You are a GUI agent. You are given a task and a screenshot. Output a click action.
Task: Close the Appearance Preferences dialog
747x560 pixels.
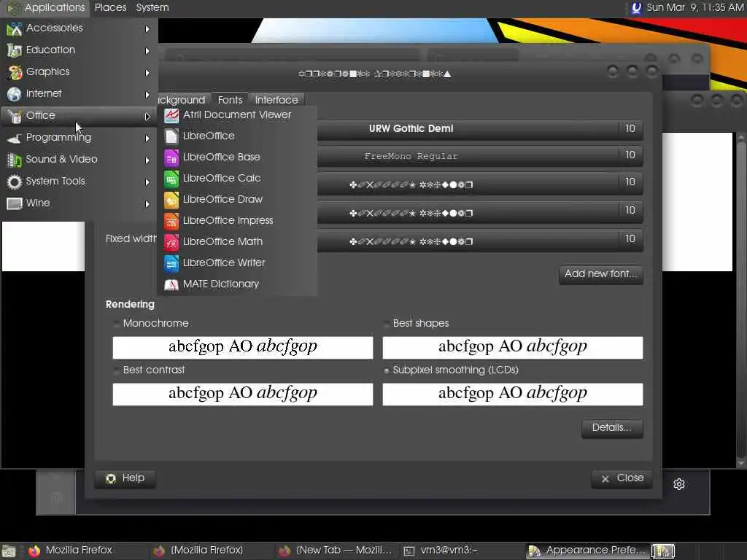622,478
